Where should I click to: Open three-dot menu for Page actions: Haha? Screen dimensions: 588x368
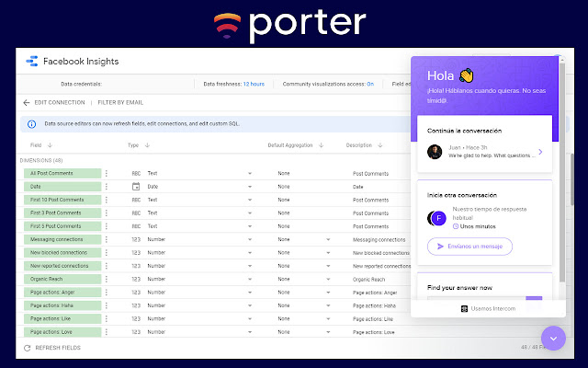coord(107,305)
